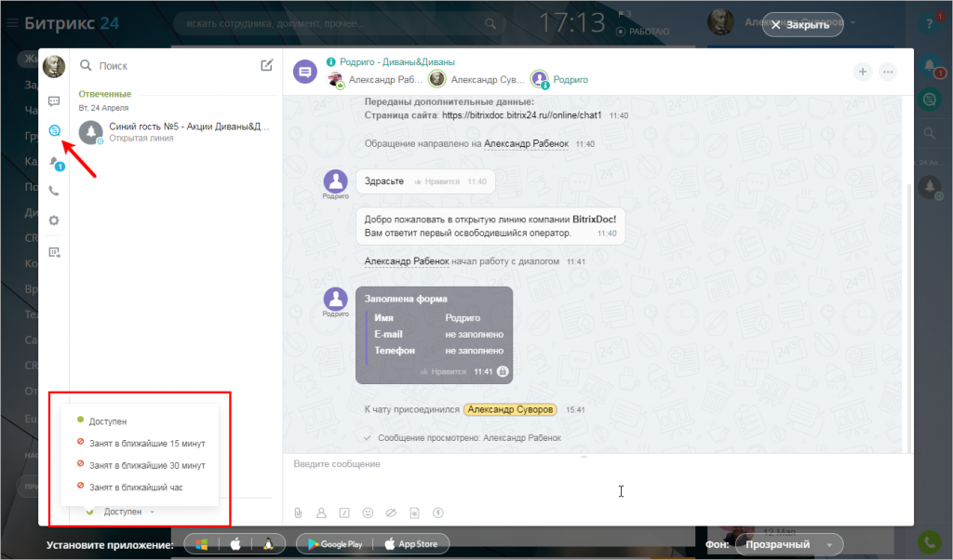Click Александр Рабенок in начал работу line
Viewport: 953px width, 560px height.
click(x=407, y=261)
